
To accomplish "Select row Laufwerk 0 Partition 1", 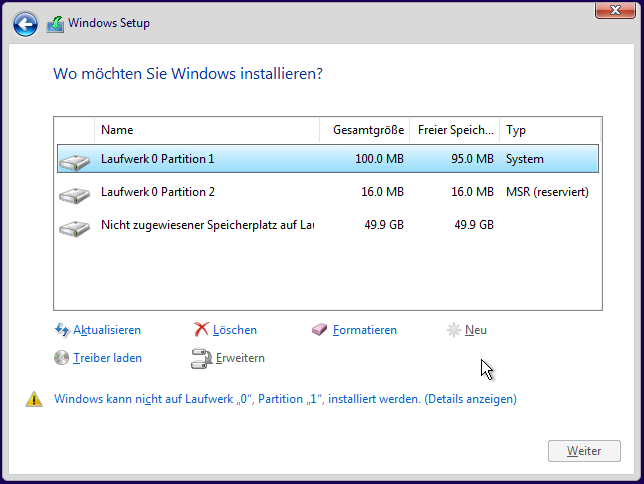I will tap(328, 159).
